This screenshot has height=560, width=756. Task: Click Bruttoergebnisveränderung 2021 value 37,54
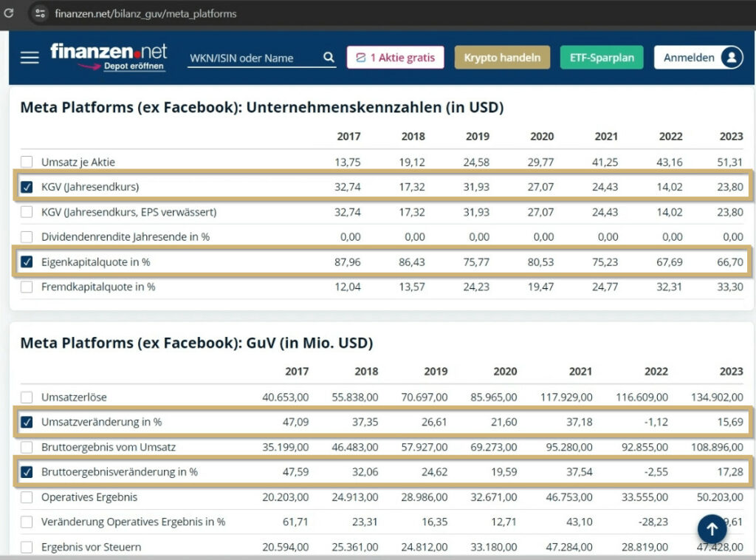579,472
